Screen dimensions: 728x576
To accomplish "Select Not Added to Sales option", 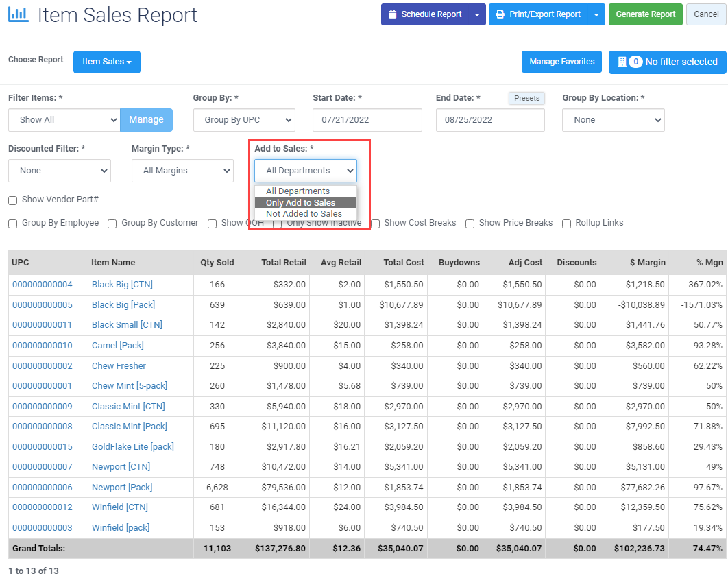I will click(x=306, y=214).
